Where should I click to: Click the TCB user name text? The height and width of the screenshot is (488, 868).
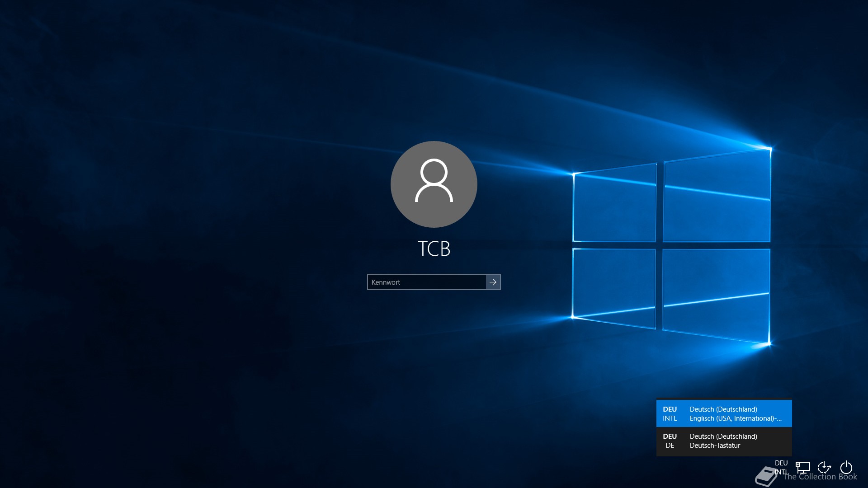click(x=434, y=249)
